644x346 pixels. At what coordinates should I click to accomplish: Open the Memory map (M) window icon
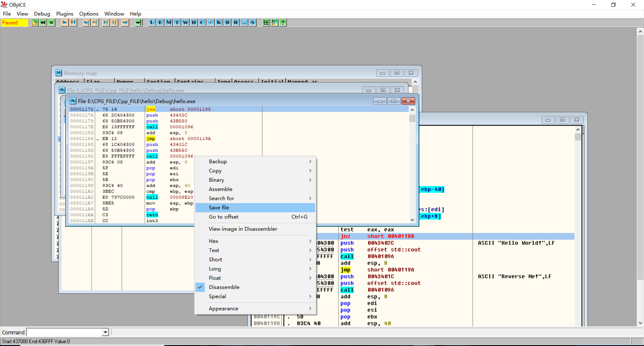169,22
